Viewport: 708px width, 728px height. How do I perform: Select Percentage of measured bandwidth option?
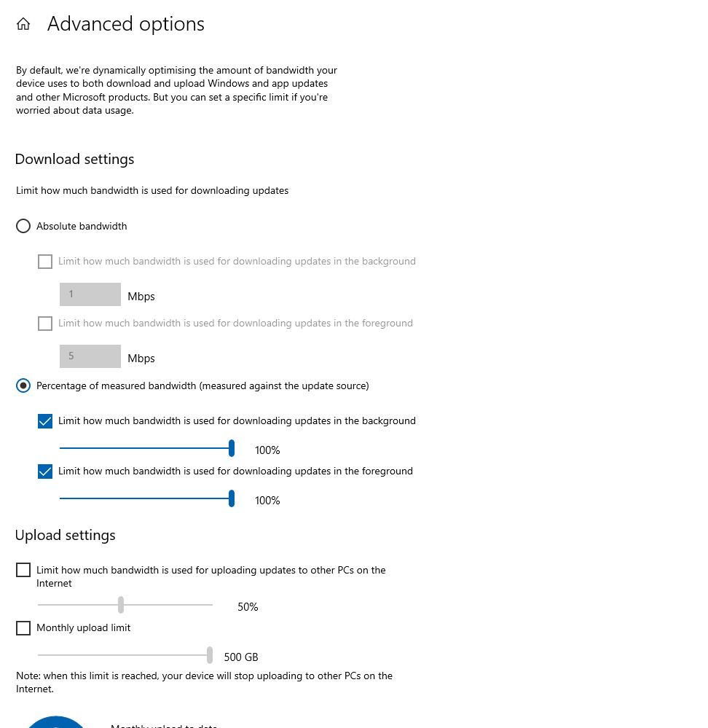[x=23, y=385]
